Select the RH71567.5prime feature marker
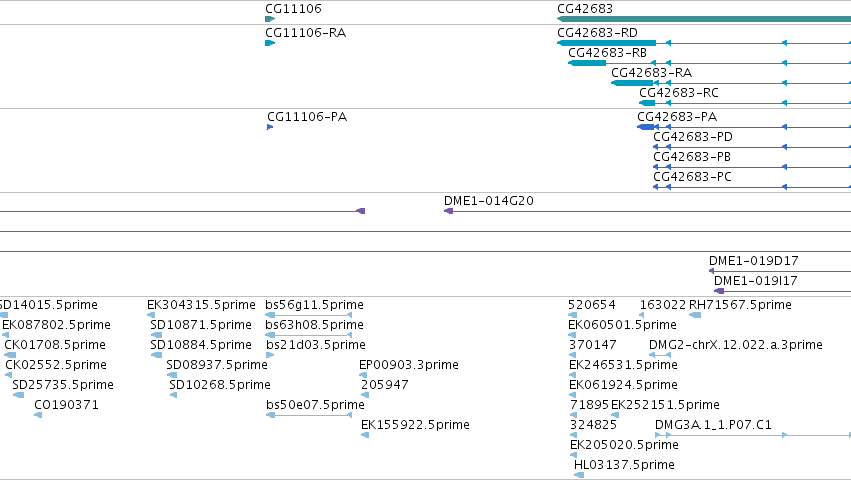Image resolution: width=851 pixels, height=480 pixels. (x=695, y=315)
